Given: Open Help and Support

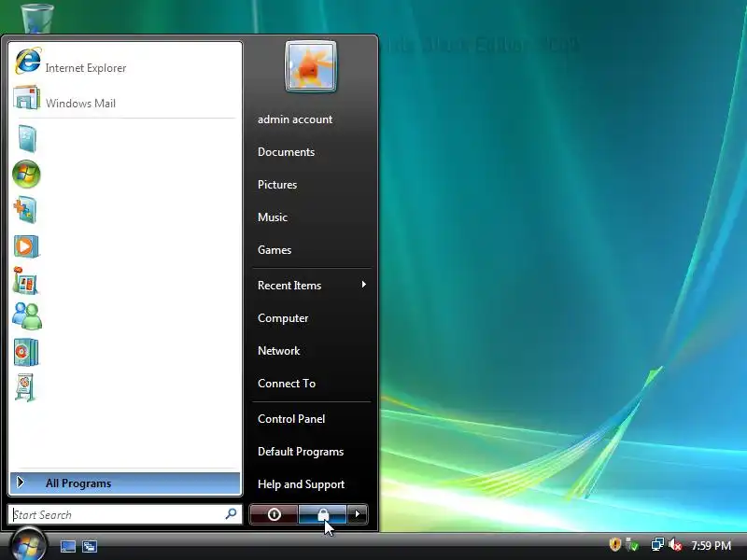Looking at the screenshot, I should [301, 484].
